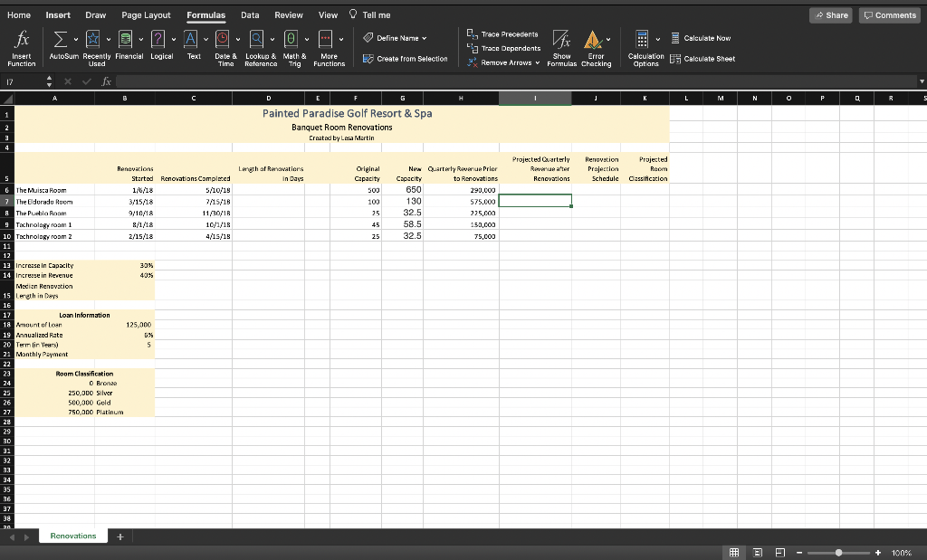Switch to Page Layout view in status bar
The width and height of the screenshot is (927, 560).
click(x=757, y=552)
